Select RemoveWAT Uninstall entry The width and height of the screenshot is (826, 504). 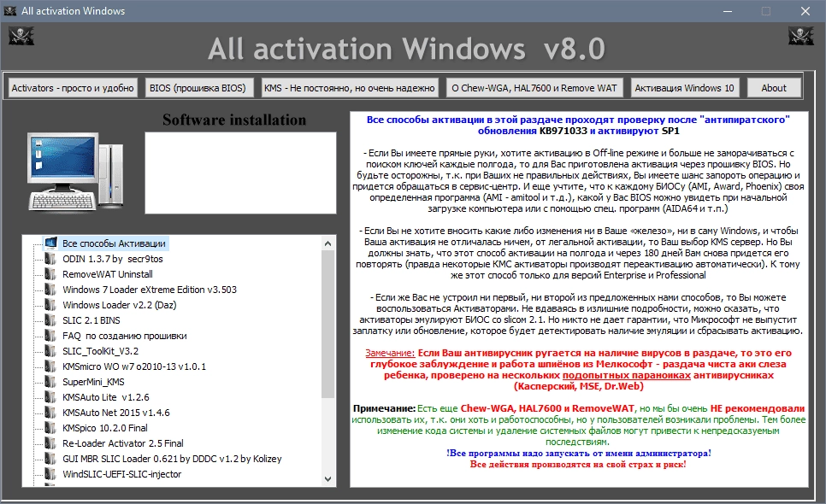[108, 274]
